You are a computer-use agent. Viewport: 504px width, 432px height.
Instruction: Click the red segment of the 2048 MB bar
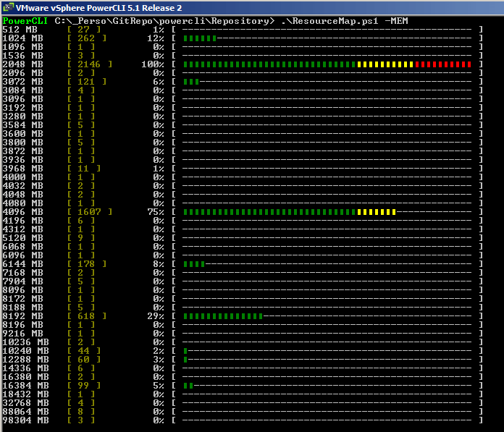click(x=443, y=64)
